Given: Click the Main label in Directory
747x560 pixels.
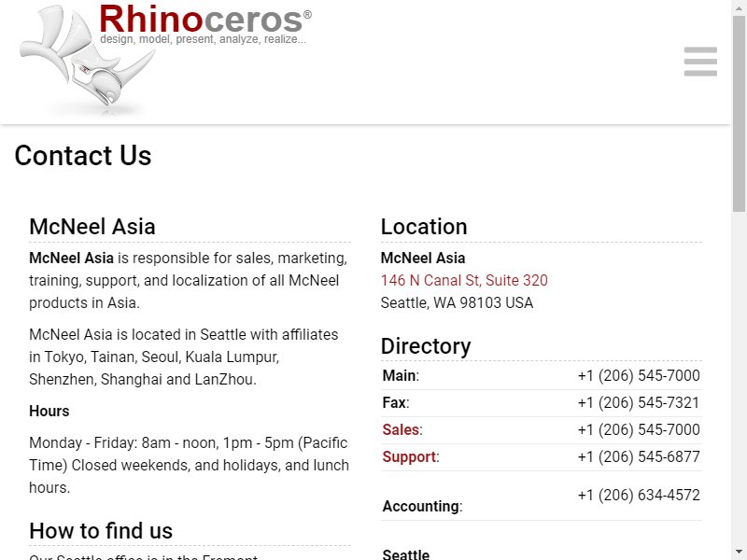Looking at the screenshot, I should 400,375.
